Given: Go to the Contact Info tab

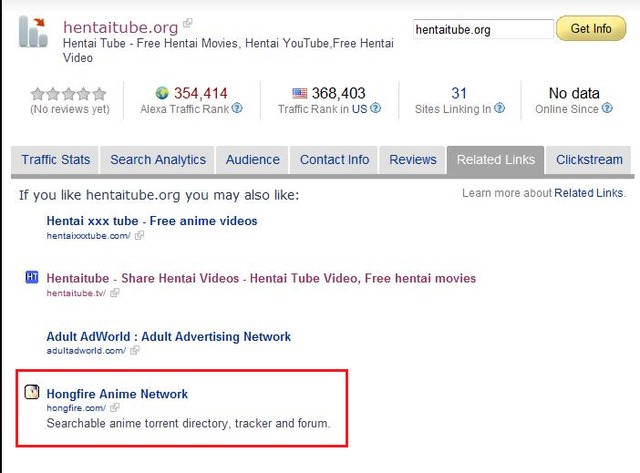Looking at the screenshot, I should tap(334, 160).
